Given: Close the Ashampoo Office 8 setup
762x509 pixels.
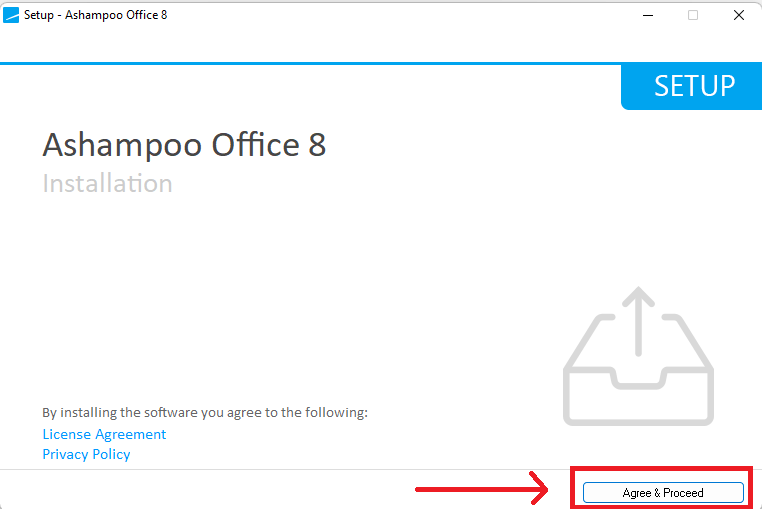Looking at the screenshot, I should tap(739, 15).
